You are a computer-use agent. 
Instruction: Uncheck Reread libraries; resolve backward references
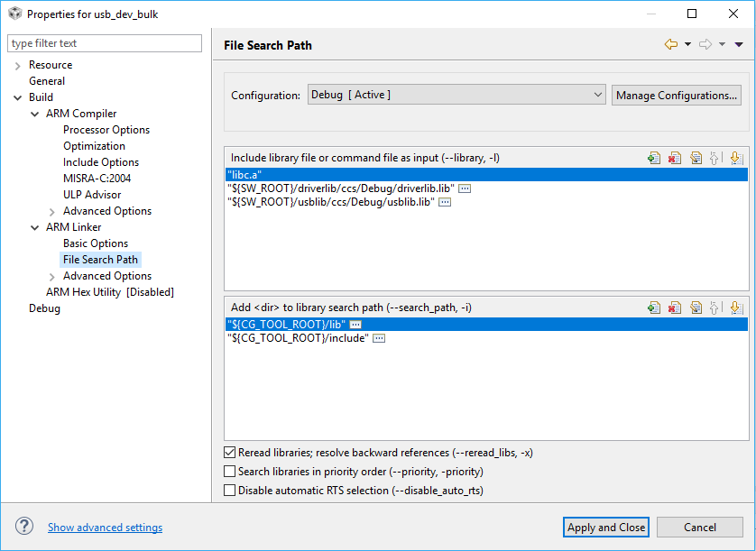229,453
